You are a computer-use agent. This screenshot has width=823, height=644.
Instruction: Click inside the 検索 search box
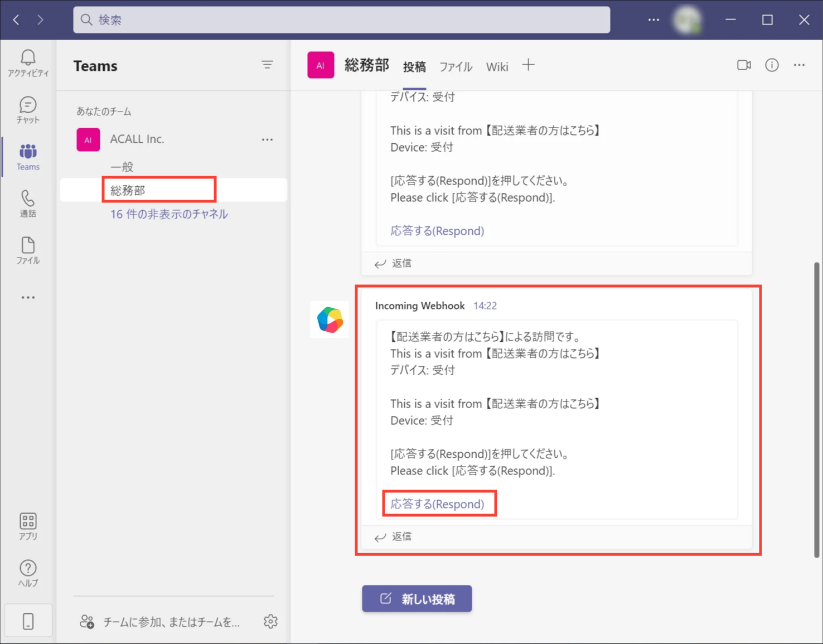[x=341, y=20]
